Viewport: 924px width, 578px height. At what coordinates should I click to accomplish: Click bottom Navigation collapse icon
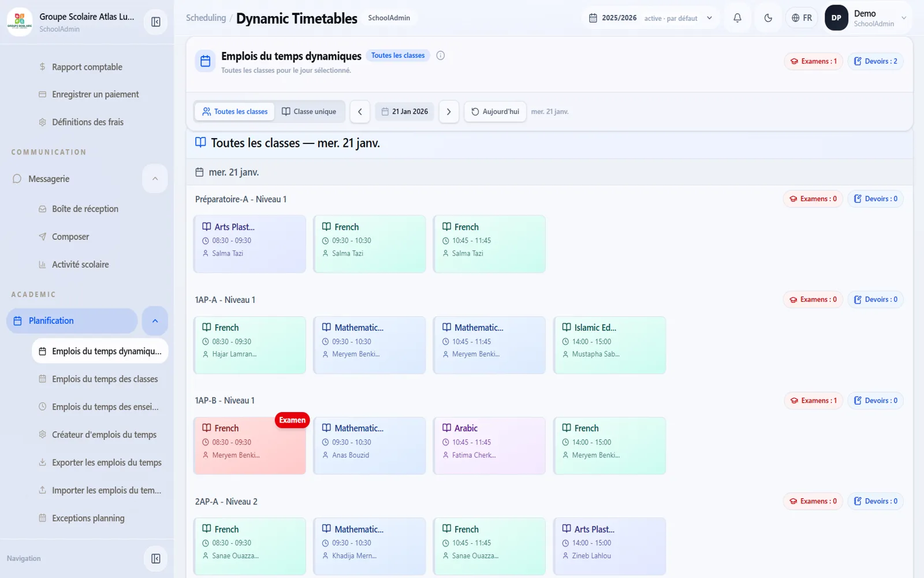tap(155, 558)
